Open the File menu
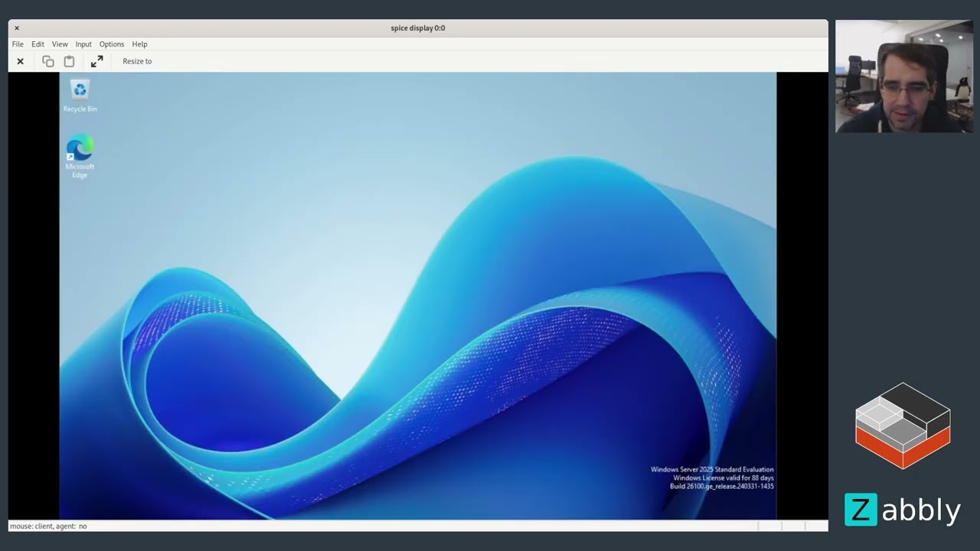The width and height of the screenshot is (980, 551). pos(18,44)
